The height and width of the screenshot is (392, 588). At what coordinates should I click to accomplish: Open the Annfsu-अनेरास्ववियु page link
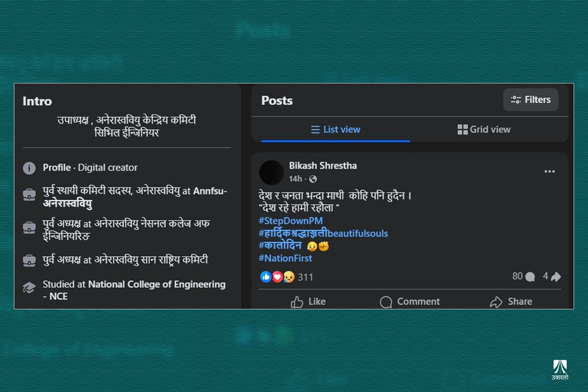click(x=135, y=197)
